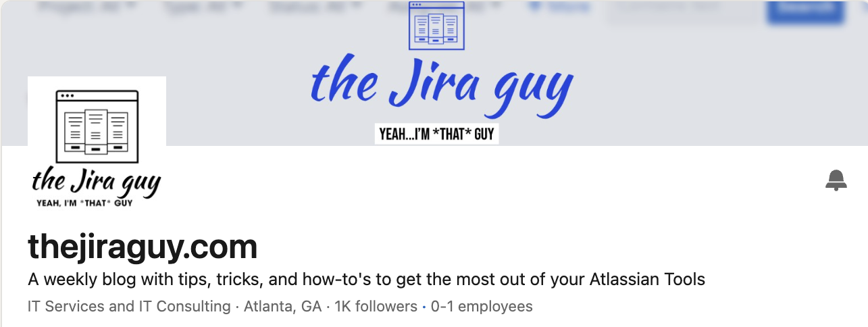The width and height of the screenshot is (868, 327).
Task: Open IT Services and IT Consulting industry
Action: [x=129, y=307]
